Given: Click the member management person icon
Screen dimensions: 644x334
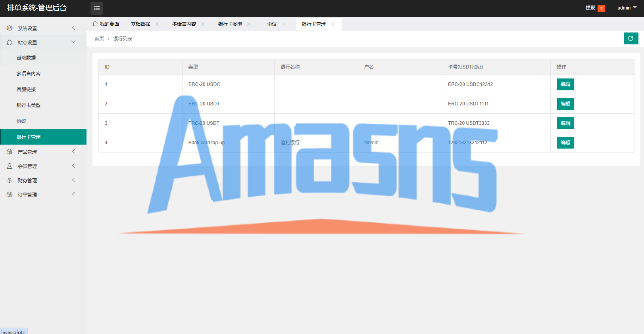Looking at the screenshot, I should pyautogui.click(x=10, y=166).
